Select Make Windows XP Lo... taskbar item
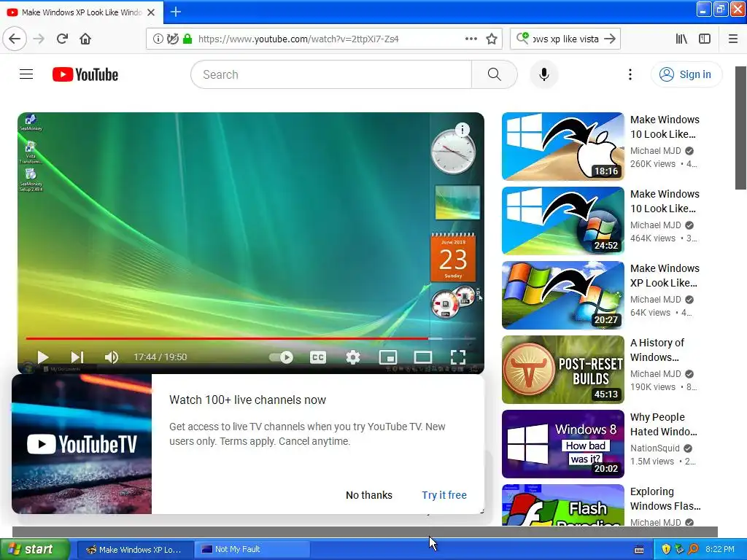This screenshot has width=747, height=560. [134, 550]
